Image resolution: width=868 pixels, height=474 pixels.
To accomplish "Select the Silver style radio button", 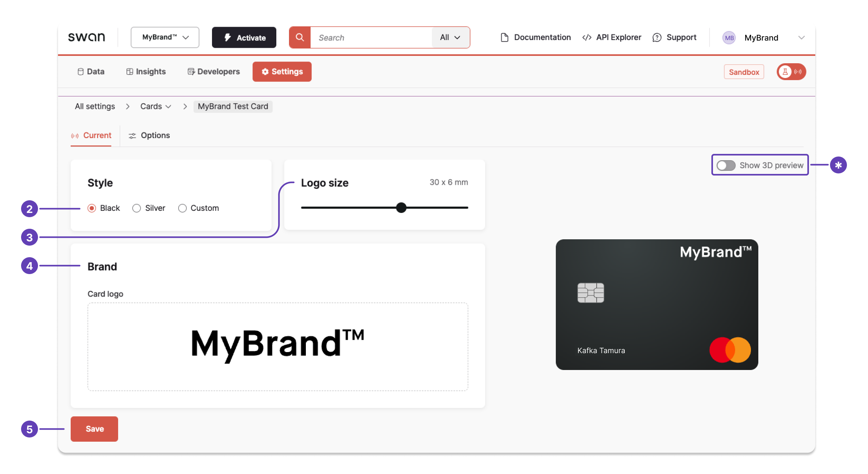I will [x=136, y=208].
